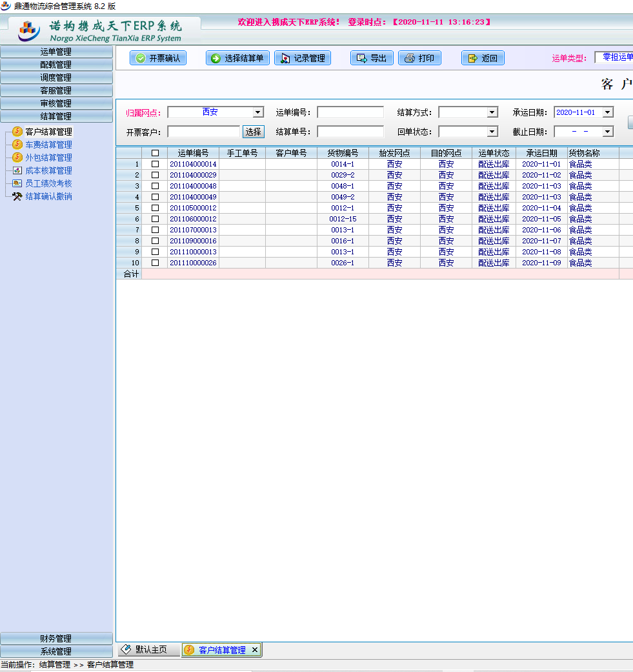Click the 选择结算单 arrow icon
Screen dimensions: 633x672
coord(216,58)
